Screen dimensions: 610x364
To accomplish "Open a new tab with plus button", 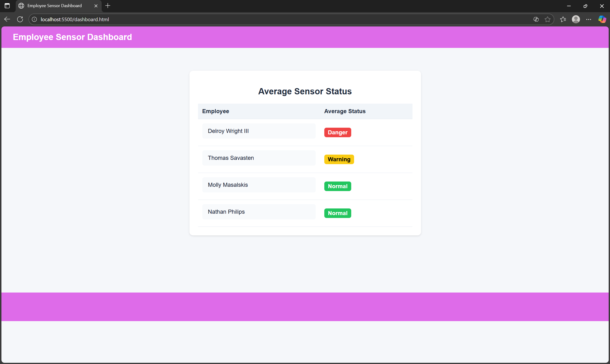I will (x=108, y=6).
